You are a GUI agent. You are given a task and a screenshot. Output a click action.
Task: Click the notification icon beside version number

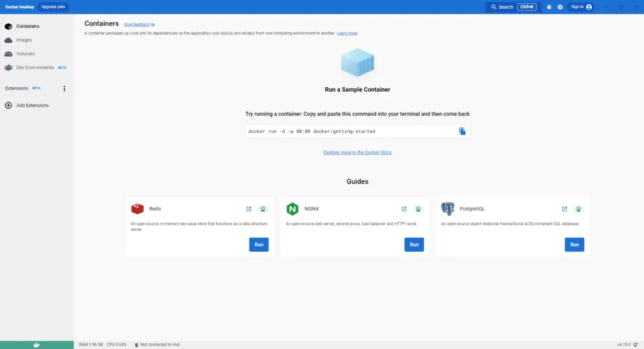(x=636, y=345)
